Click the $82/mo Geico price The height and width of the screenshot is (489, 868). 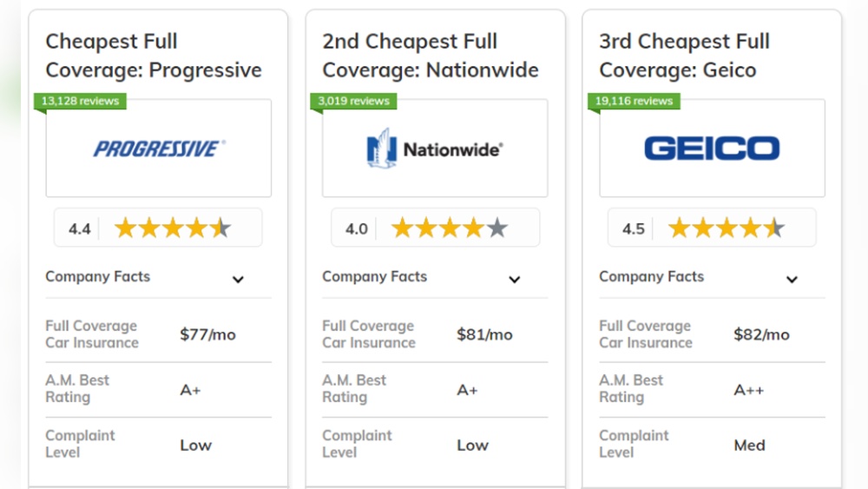tap(761, 334)
